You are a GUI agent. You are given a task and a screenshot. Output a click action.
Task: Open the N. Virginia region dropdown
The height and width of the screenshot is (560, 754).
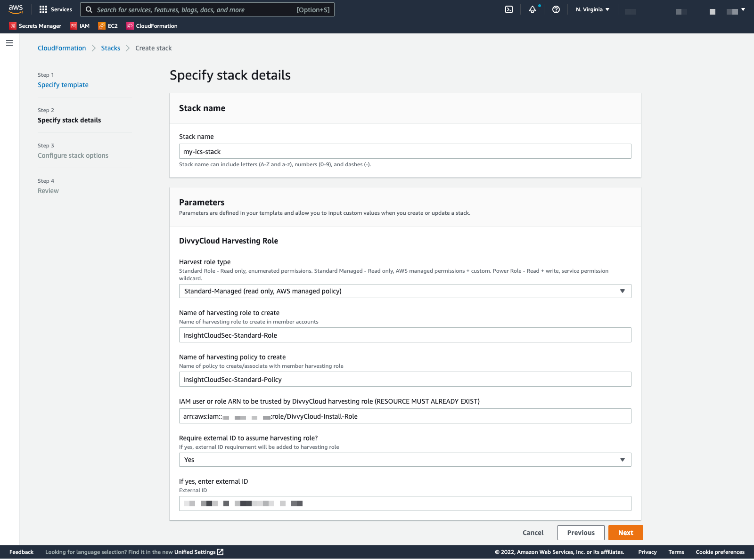592,9
